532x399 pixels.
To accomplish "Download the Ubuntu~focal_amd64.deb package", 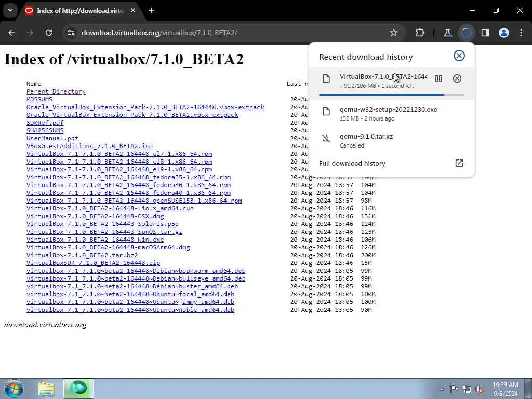I will click(130, 295).
